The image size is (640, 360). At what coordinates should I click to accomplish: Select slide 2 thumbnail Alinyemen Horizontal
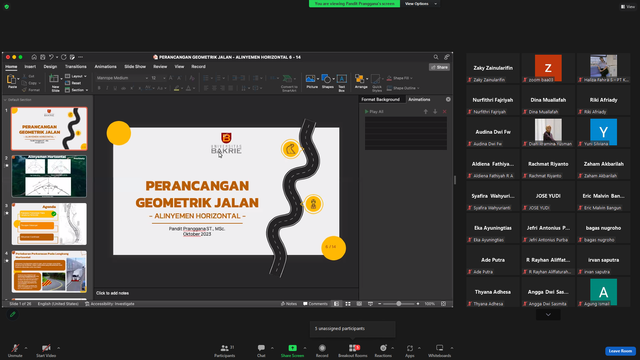pyautogui.click(x=49, y=176)
